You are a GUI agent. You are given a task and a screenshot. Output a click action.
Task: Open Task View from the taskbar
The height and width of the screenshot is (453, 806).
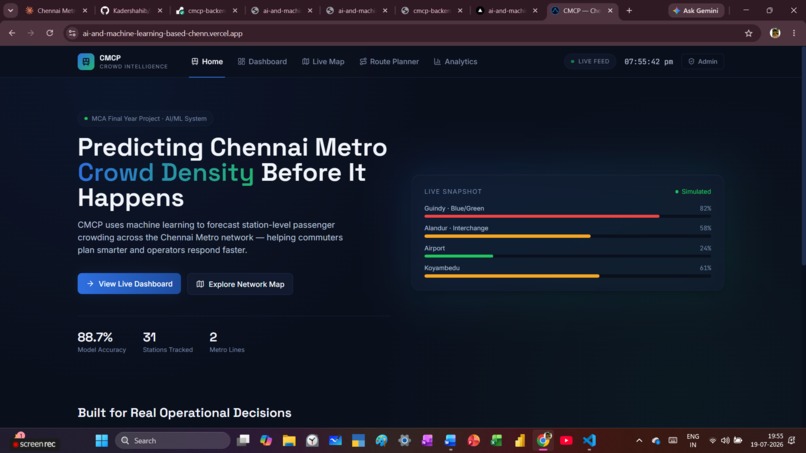pos(243,441)
